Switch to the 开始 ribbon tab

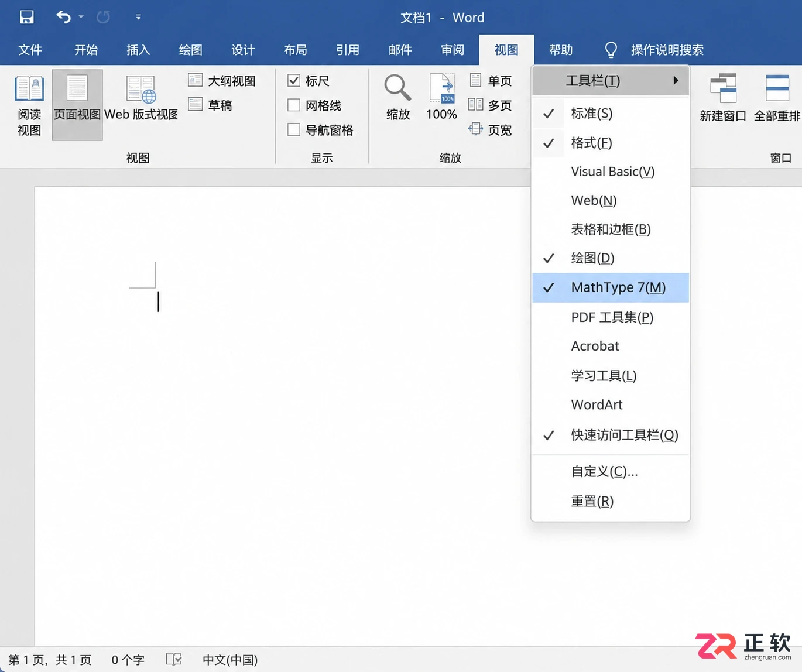tap(86, 50)
